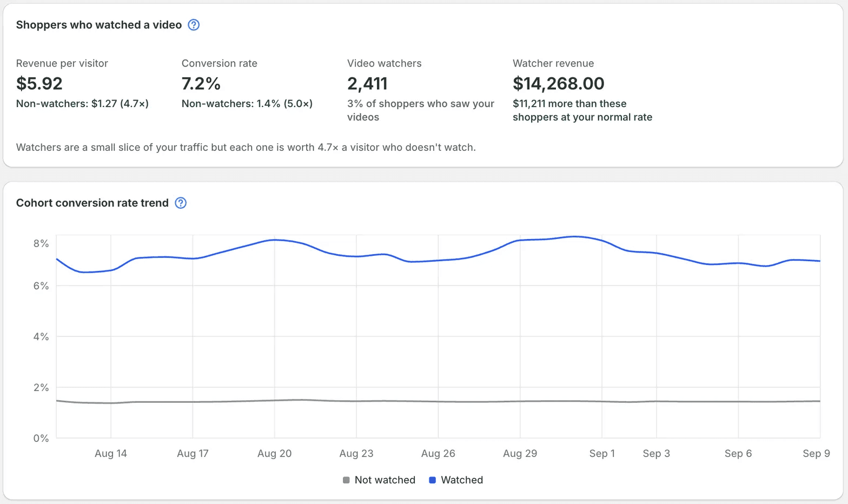
Task: Click the Shoppers who watched a video heading
Action: click(99, 25)
